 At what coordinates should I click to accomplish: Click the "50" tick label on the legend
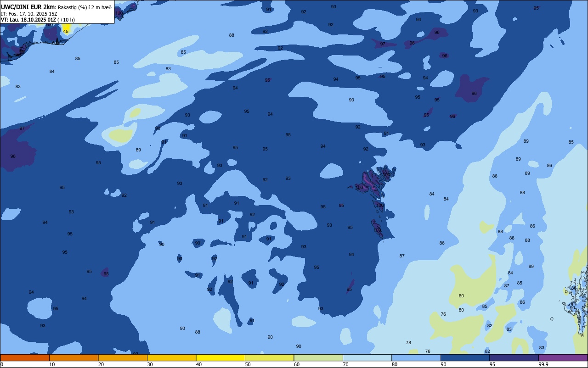248,364
